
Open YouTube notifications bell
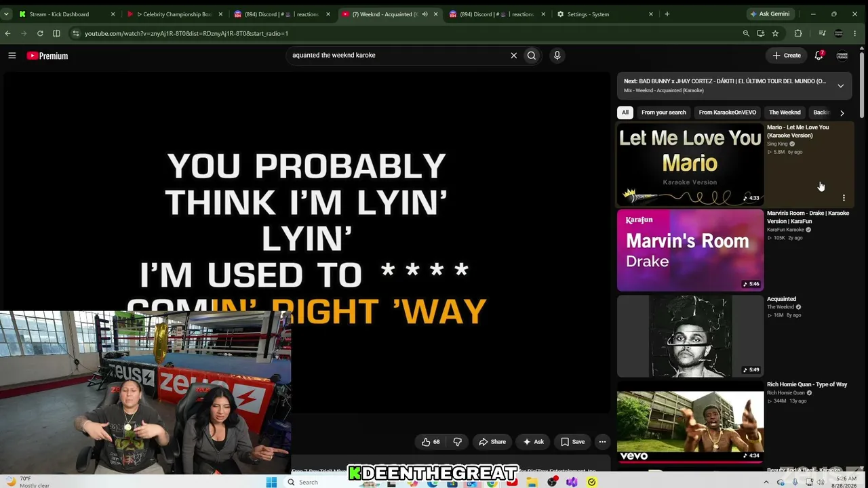819,56
